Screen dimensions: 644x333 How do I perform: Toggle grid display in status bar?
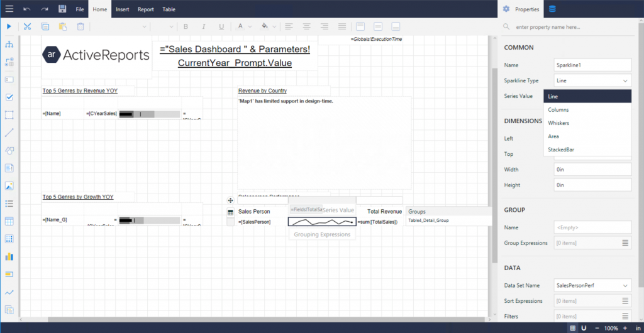(x=573, y=328)
